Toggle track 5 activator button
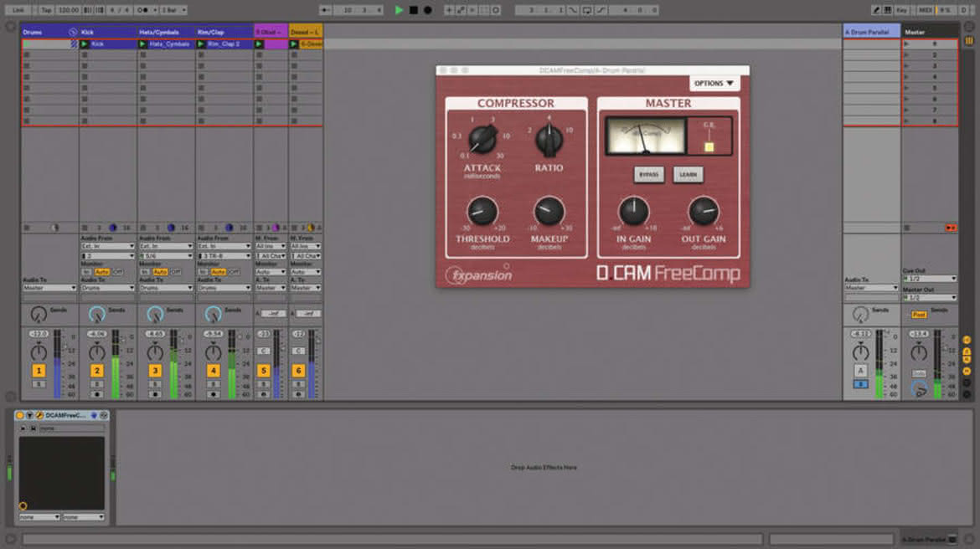 click(x=264, y=371)
